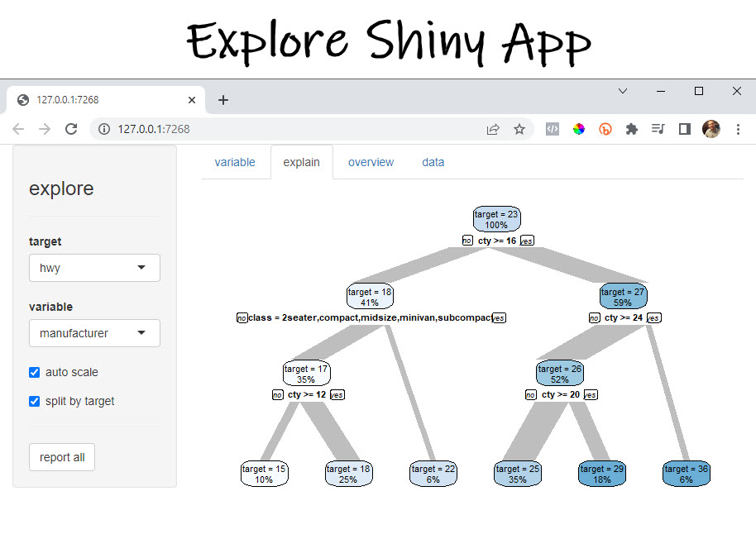Click the reload page icon
This screenshot has height=558, width=756.
pos(71,129)
